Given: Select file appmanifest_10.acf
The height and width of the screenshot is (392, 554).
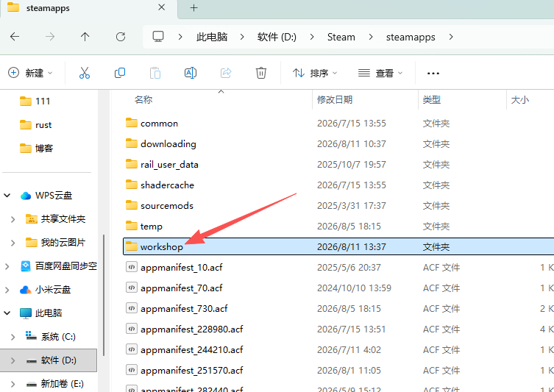Looking at the screenshot, I should pyautogui.click(x=338, y=267).
